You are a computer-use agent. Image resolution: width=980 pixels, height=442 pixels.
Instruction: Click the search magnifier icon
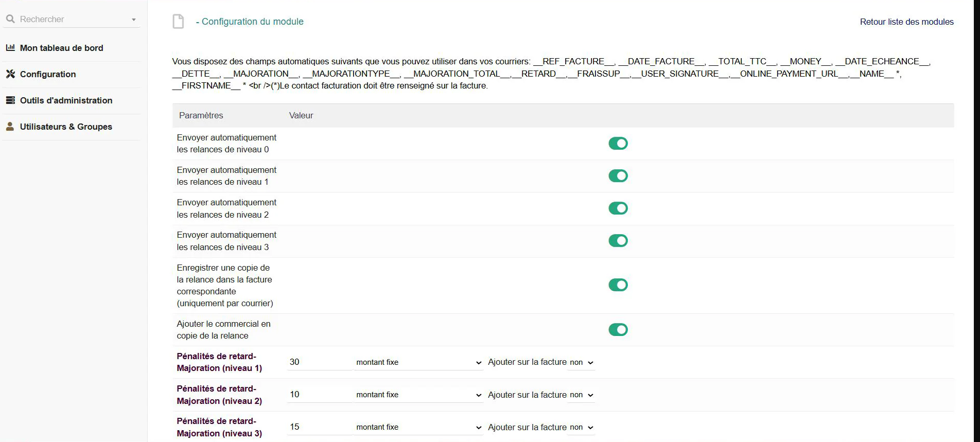tap(10, 19)
